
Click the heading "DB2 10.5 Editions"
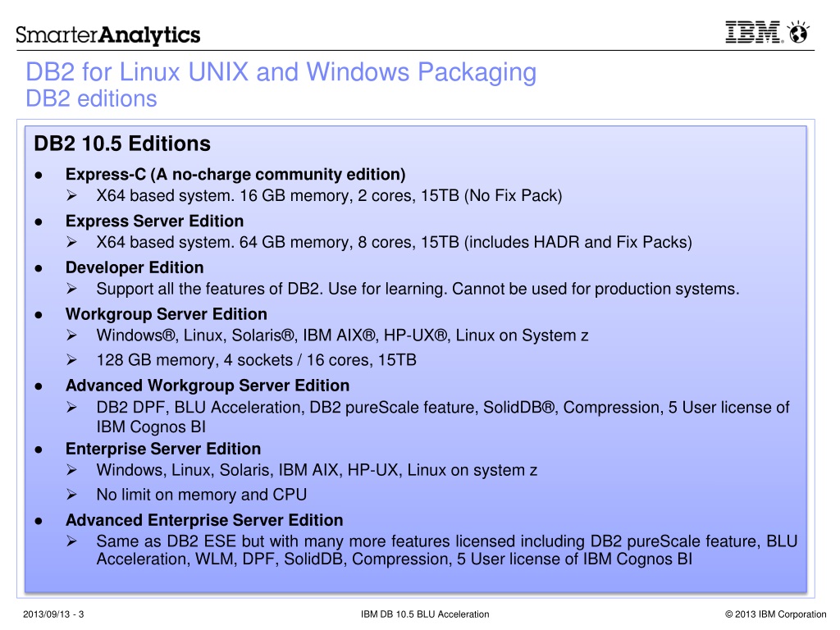coord(122,144)
